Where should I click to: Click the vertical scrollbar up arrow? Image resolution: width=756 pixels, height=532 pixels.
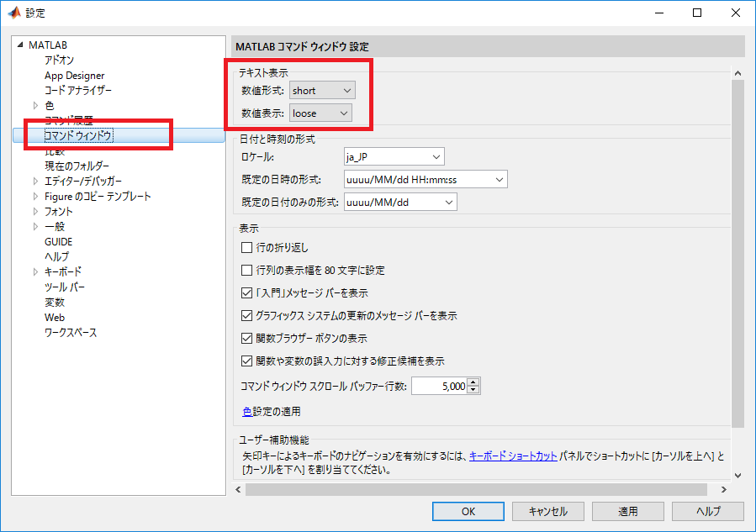click(737, 73)
